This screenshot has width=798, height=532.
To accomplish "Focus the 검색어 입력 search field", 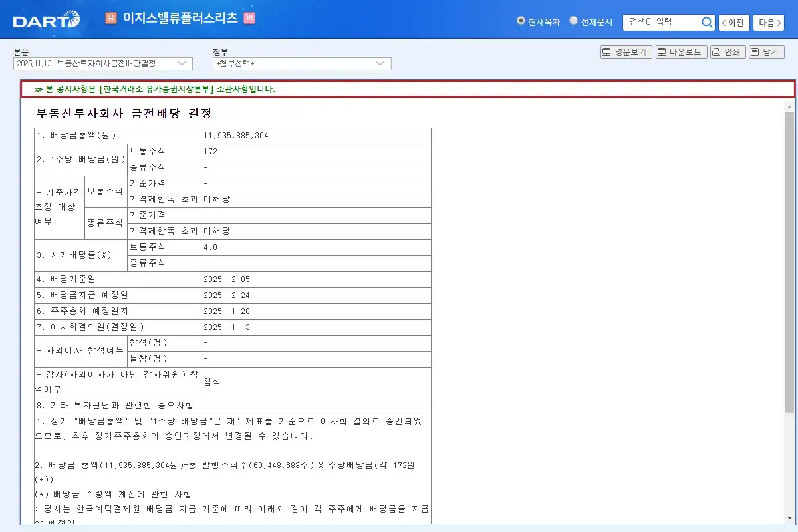I will pos(662,22).
